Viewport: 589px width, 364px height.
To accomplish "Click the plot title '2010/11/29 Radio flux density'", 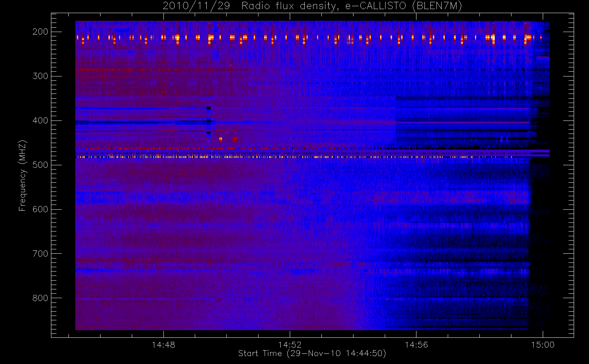I will pyautogui.click(x=312, y=6).
